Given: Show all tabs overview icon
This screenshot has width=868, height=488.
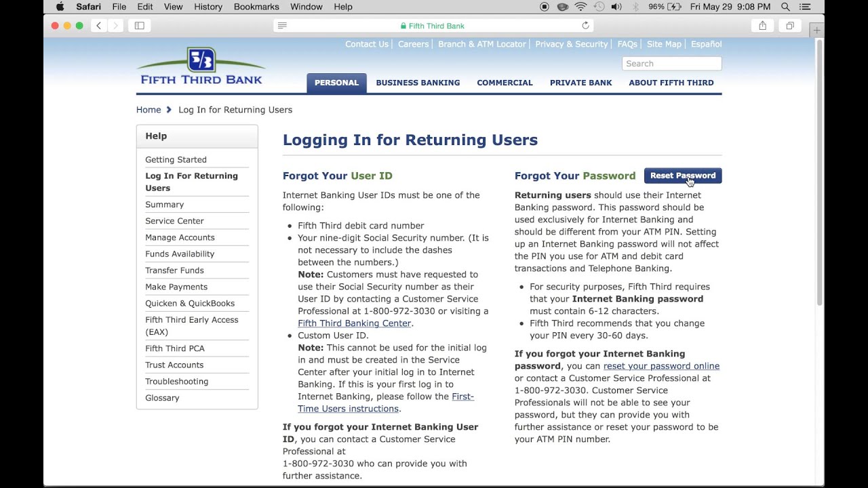Looking at the screenshot, I should (x=790, y=26).
